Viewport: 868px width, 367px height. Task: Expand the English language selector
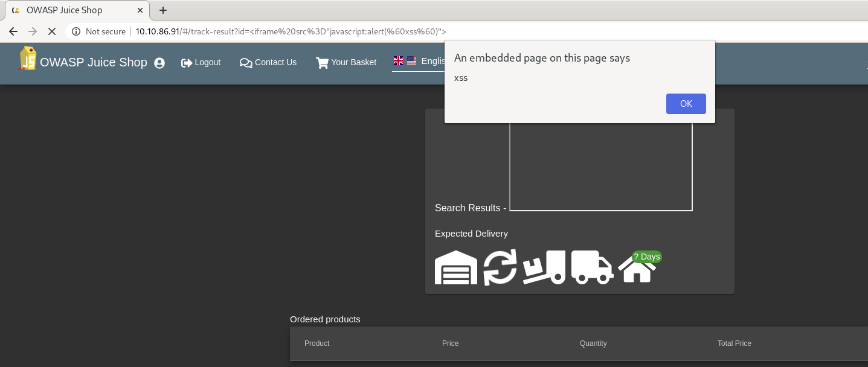pos(419,61)
